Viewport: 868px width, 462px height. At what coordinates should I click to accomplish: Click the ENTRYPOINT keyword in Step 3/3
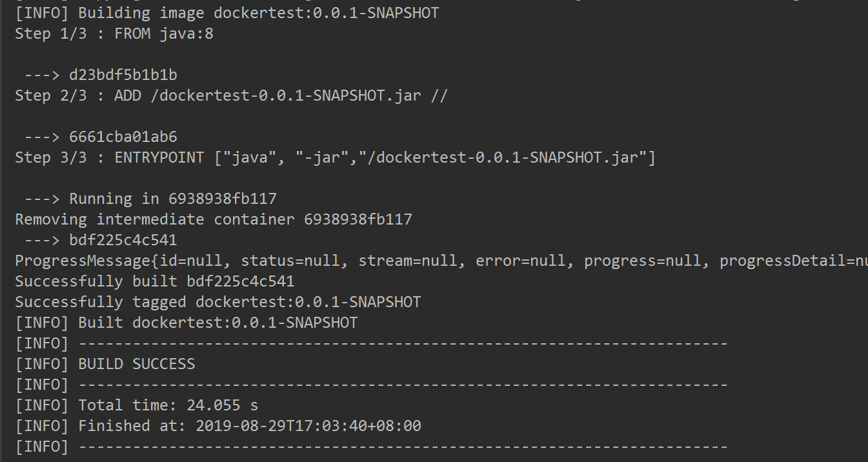(x=159, y=157)
